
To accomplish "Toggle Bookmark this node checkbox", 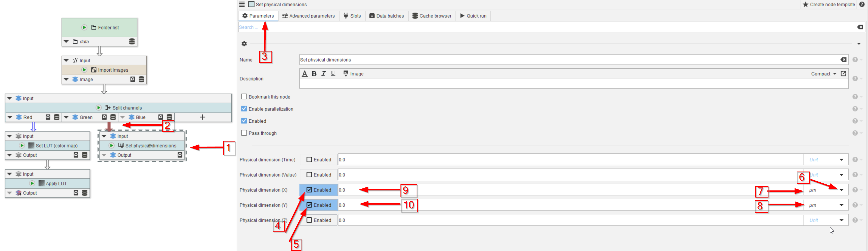I will [x=244, y=97].
